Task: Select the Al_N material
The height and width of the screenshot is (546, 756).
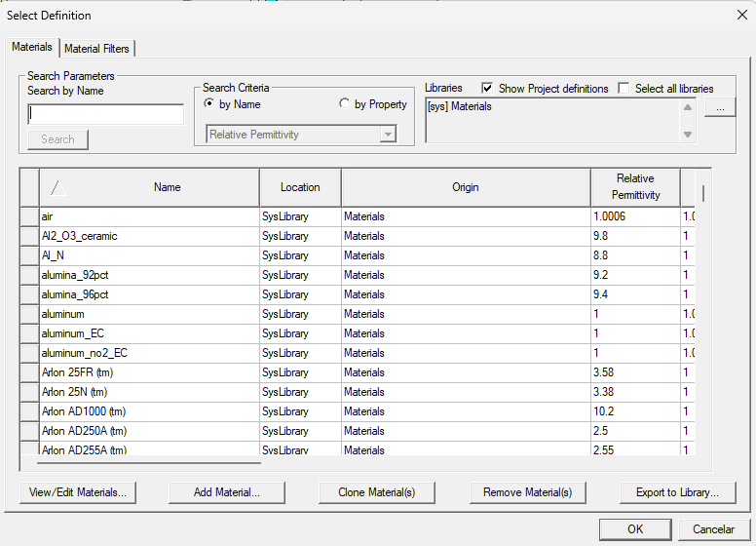Action: point(357,255)
